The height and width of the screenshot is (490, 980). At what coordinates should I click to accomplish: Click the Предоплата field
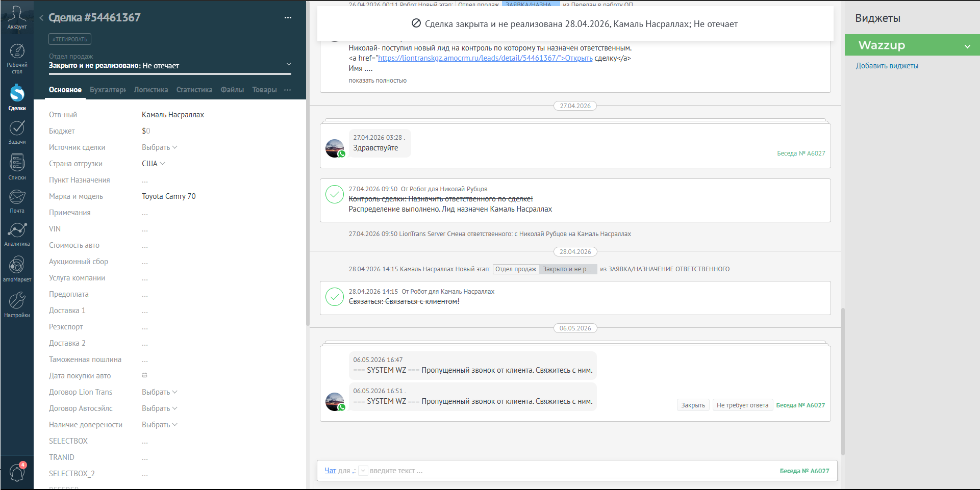tap(145, 294)
